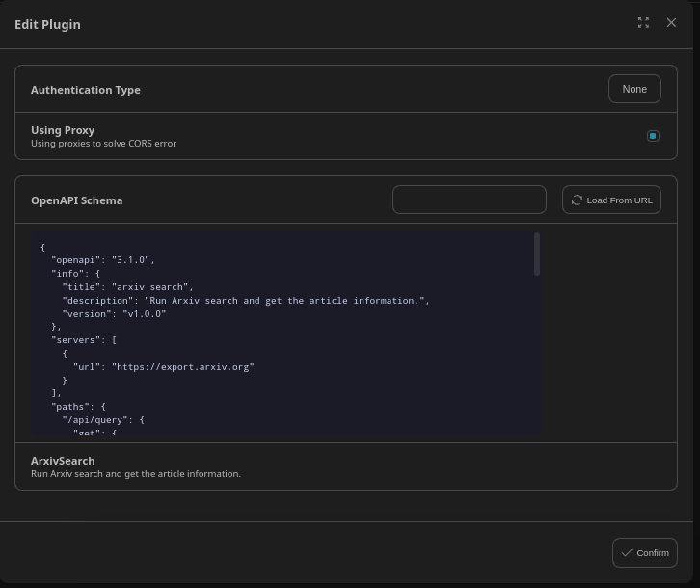Click the checkmark icon on Confirm
The height and width of the screenshot is (588, 700).
click(627, 552)
